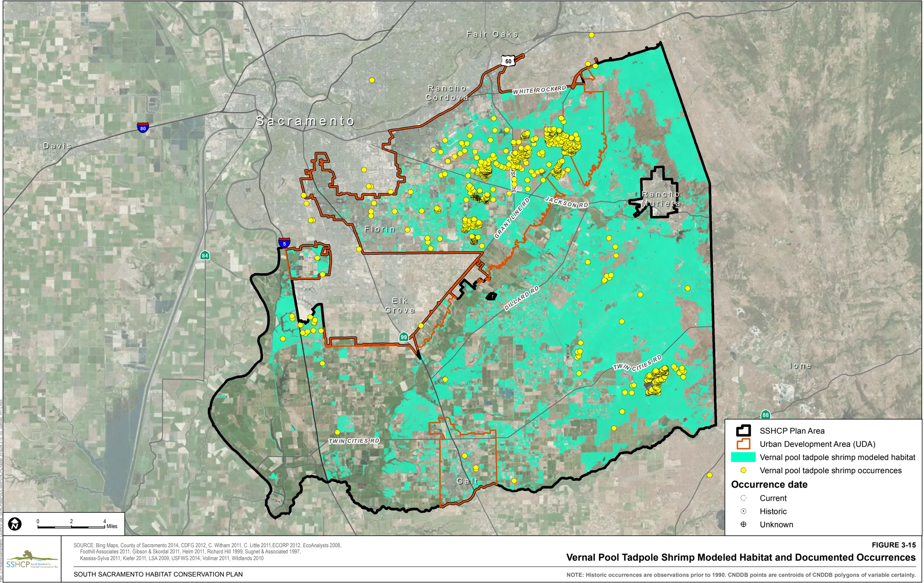Click the Occurrence date legend heading

point(769,484)
